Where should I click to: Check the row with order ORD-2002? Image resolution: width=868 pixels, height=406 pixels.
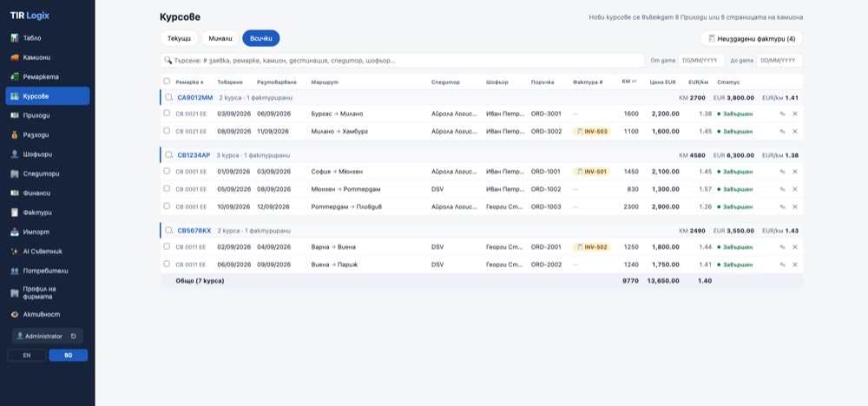167,265
